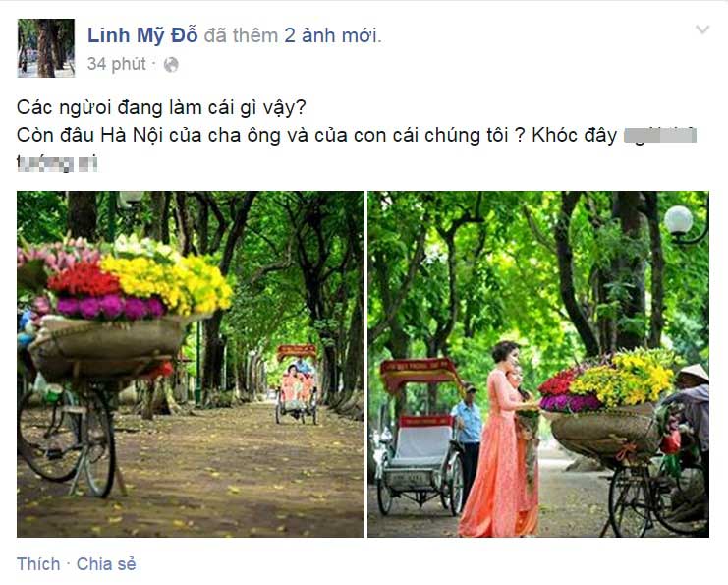728x585 pixels.
Task: Open the '2 ảnh mới' album link
Action: tap(332, 35)
